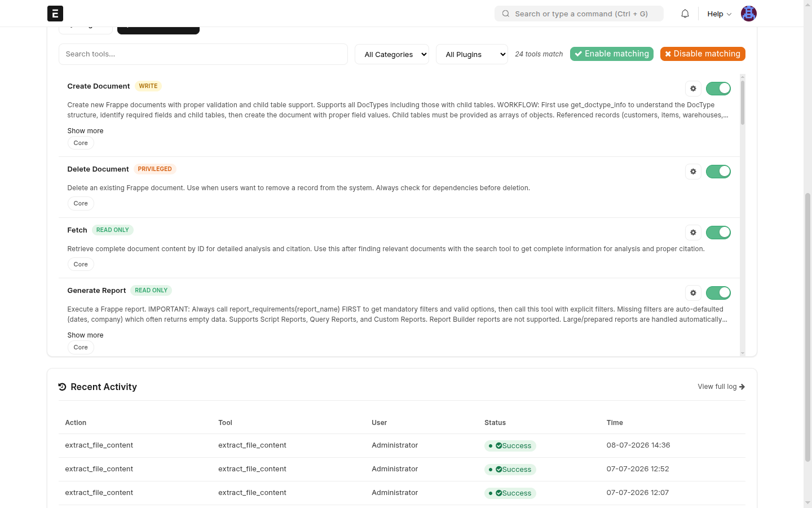Turn off the Delete Document toggle
This screenshot has height=508, width=812.
tap(718, 172)
